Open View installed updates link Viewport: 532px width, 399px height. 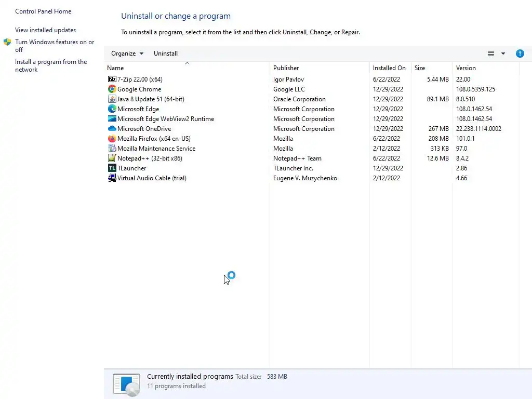46,30
